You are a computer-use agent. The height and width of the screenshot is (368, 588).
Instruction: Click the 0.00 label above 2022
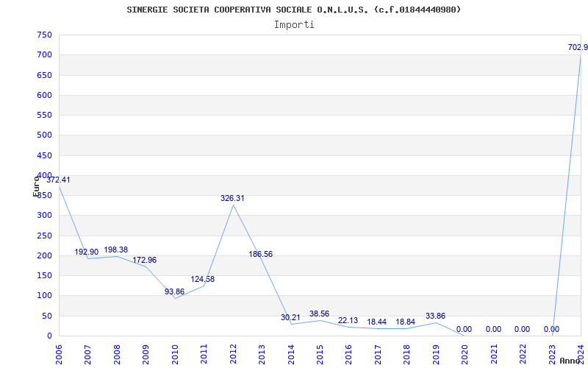522,329
